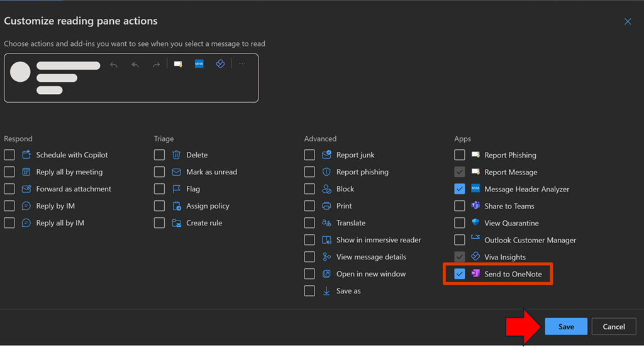The image size is (644, 347).
Task: Click the Report Message icon in preview
Action: (178, 64)
